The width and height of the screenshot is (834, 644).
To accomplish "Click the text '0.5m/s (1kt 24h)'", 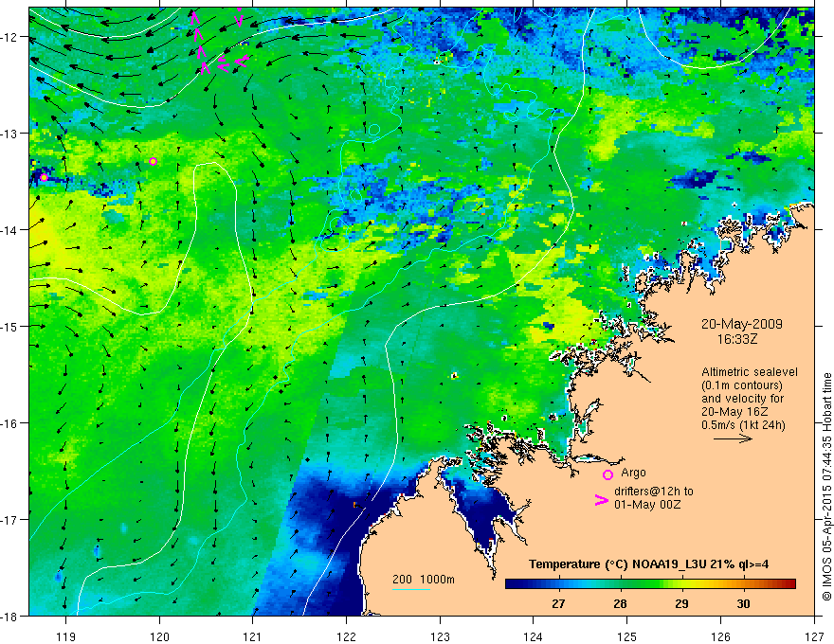I will 743,424.
